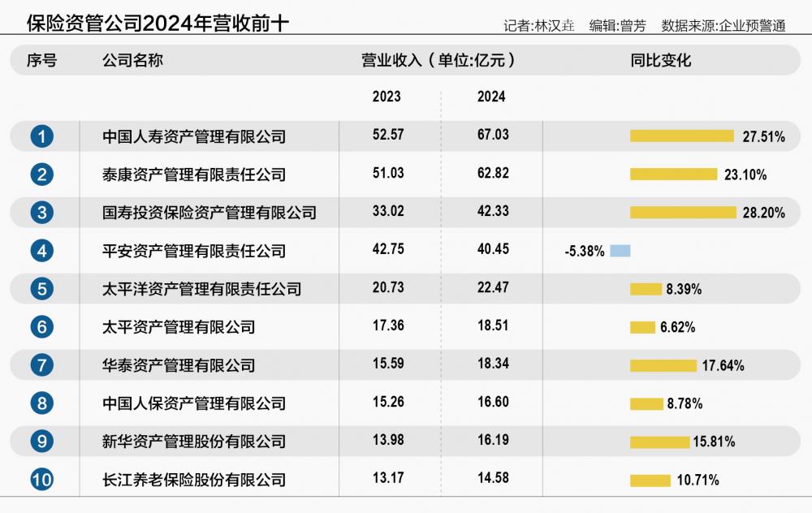The image size is (812, 513).
Task: Click the 2024 revenue value 22.47
Action: pos(493,287)
